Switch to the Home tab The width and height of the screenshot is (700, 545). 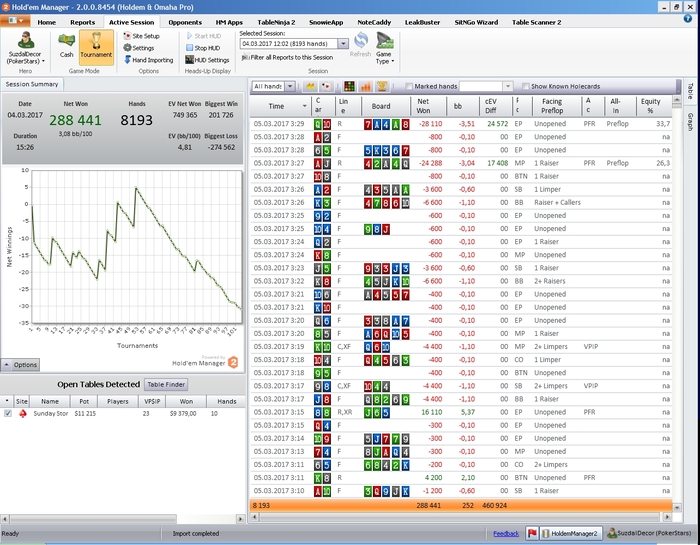[x=46, y=22]
